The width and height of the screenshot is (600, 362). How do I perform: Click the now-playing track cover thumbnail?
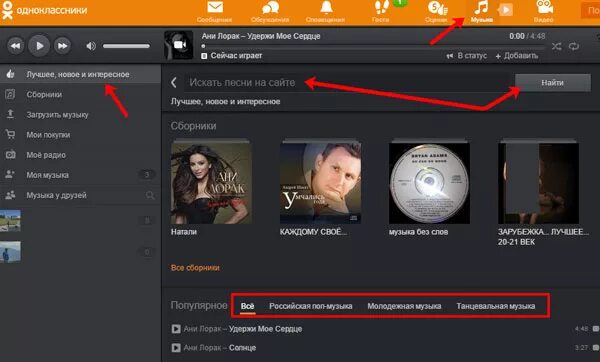pyautogui.click(x=178, y=45)
